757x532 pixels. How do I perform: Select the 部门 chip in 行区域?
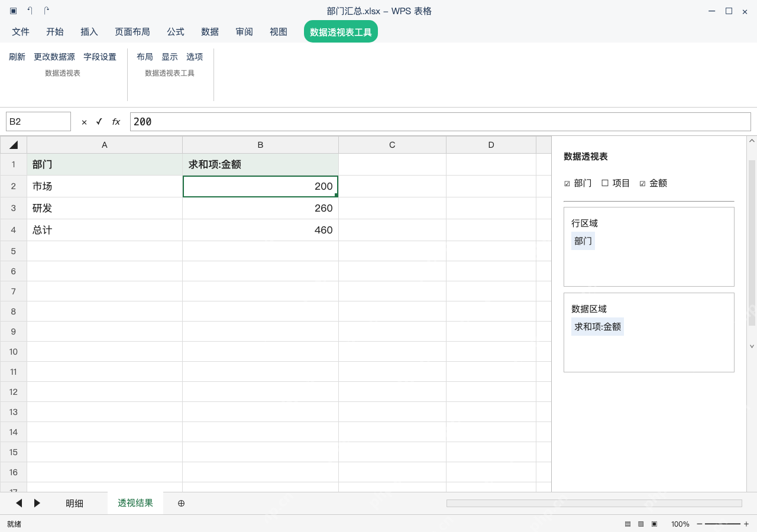coord(583,241)
